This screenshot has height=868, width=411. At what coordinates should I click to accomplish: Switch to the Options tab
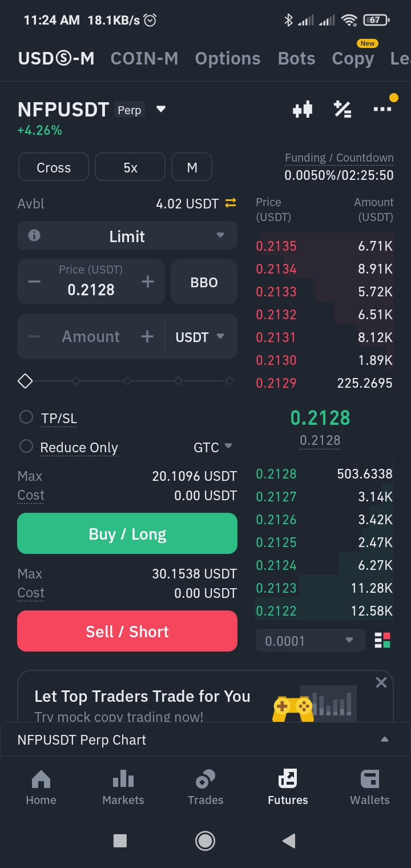pyautogui.click(x=228, y=58)
